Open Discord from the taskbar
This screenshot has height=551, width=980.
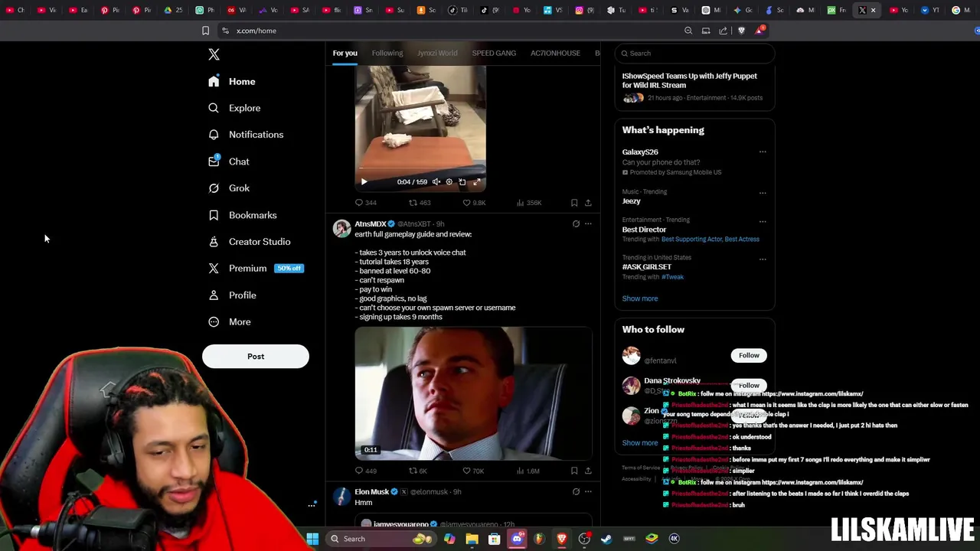coord(517,539)
